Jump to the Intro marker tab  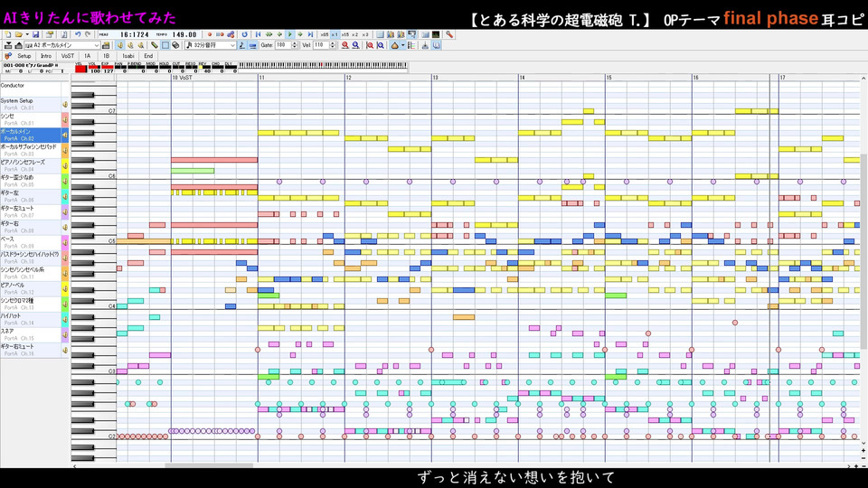point(46,56)
